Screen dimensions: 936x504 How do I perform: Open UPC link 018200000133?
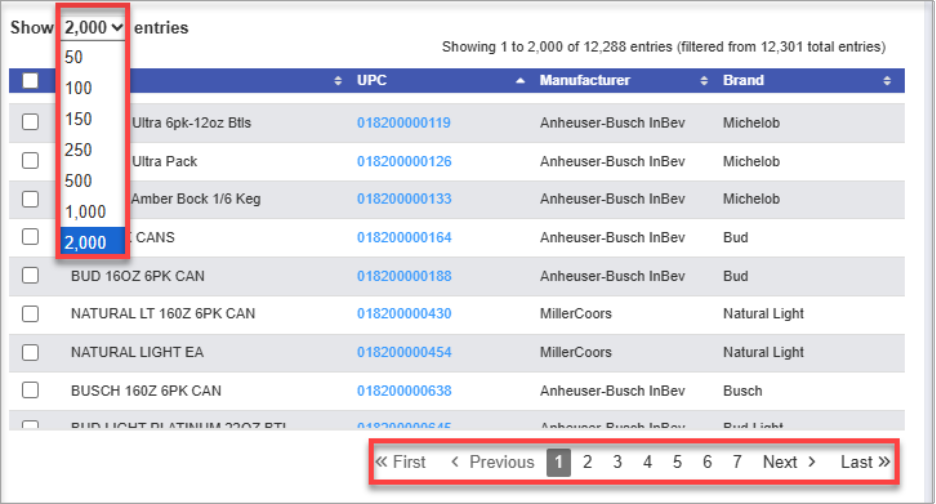coord(404,199)
